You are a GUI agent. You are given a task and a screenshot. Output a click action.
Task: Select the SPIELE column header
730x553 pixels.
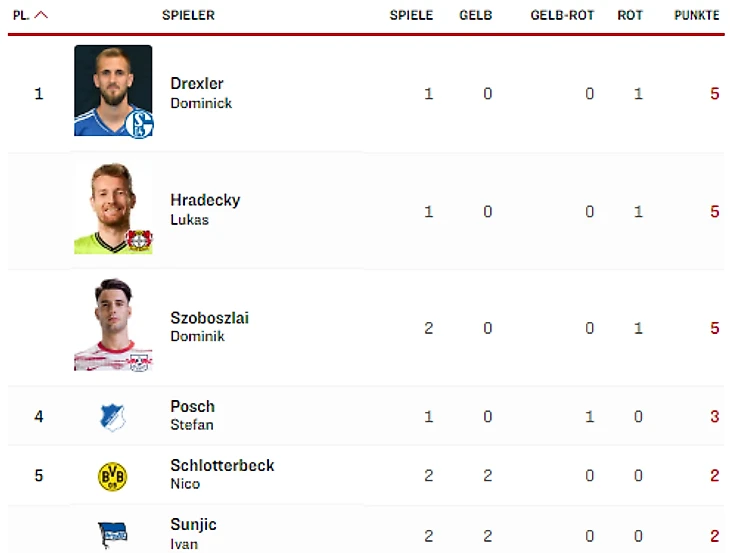pos(411,15)
